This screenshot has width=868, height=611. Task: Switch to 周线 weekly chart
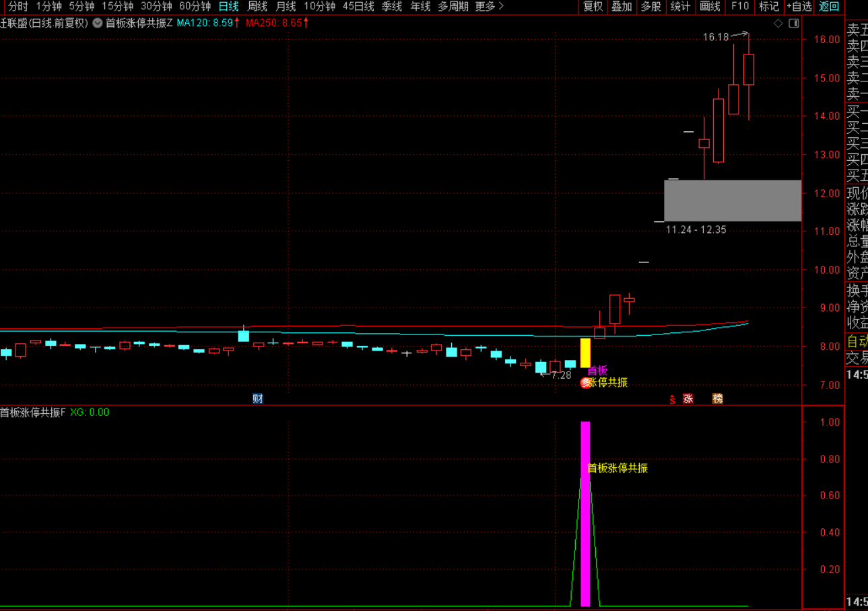click(257, 7)
